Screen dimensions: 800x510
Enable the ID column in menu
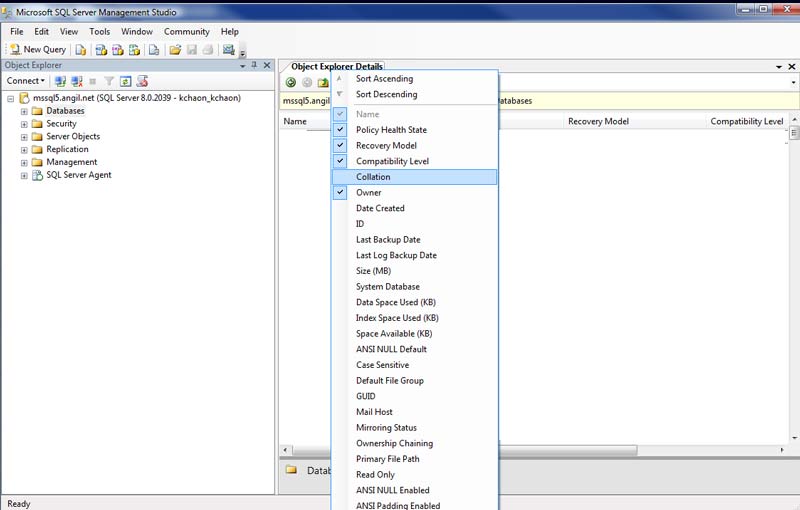(414, 224)
